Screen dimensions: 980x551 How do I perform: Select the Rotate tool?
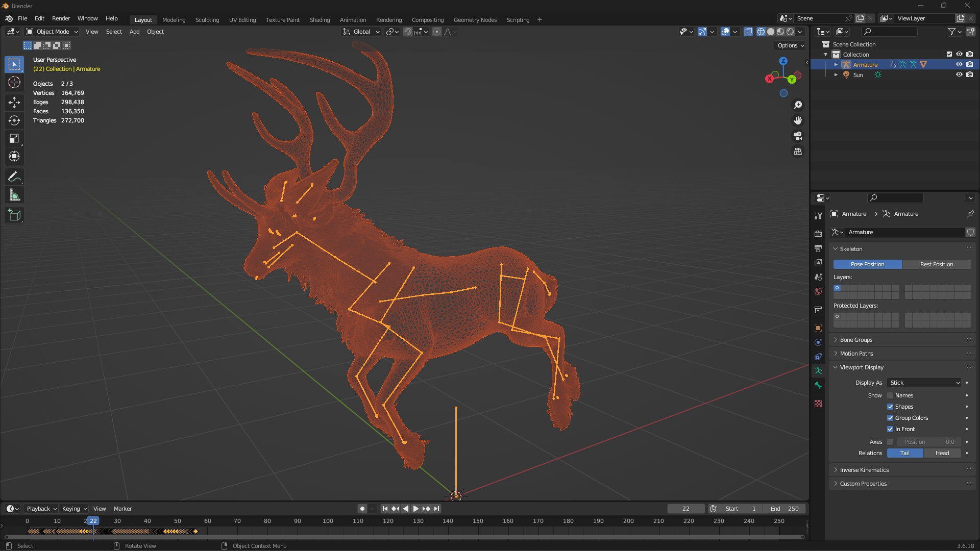(x=14, y=120)
